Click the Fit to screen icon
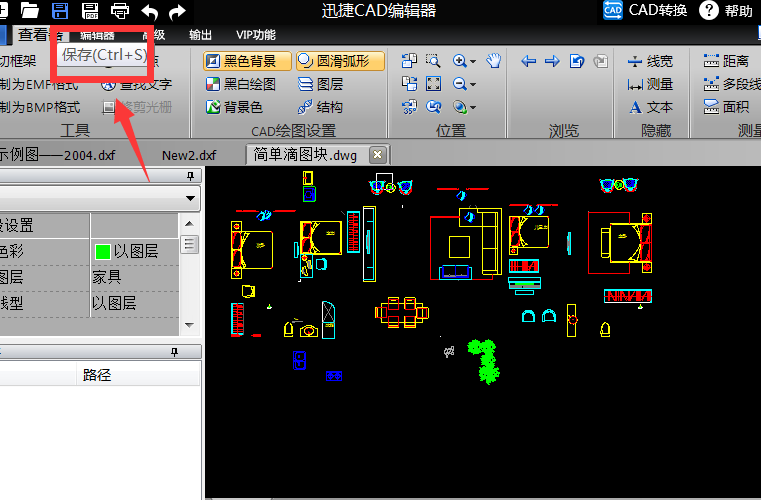 [433, 84]
